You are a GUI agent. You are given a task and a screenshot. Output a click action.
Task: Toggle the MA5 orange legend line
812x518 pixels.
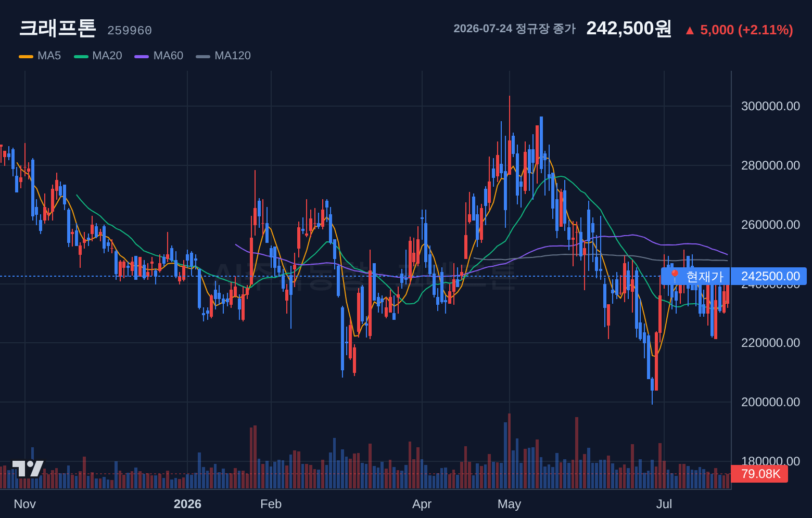pyautogui.click(x=26, y=56)
